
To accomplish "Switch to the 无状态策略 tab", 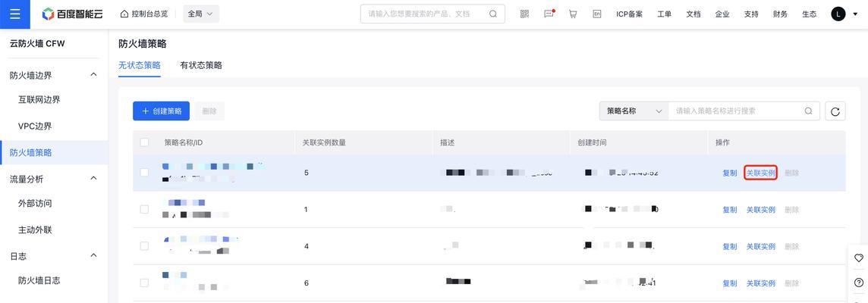I will [x=140, y=65].
